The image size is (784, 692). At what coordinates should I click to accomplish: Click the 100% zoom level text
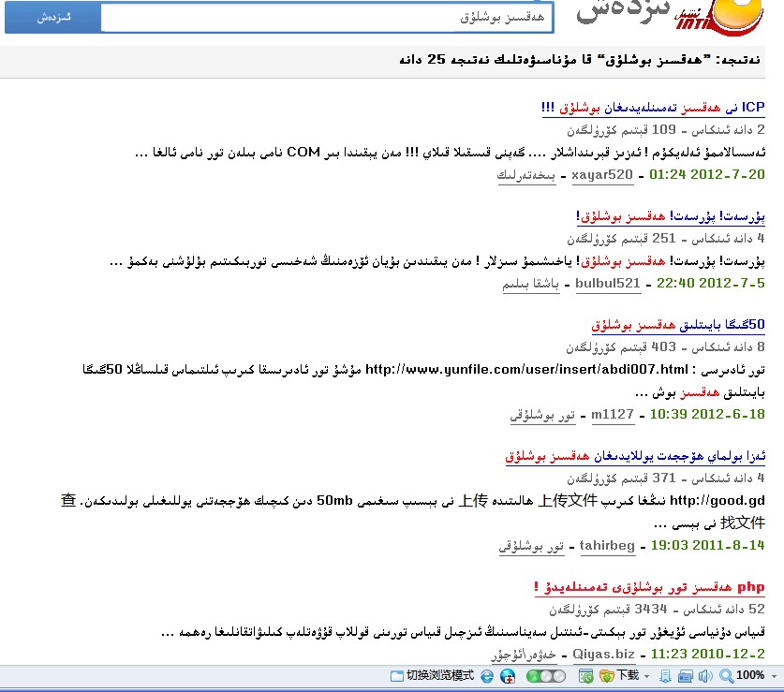coord(750,676)
